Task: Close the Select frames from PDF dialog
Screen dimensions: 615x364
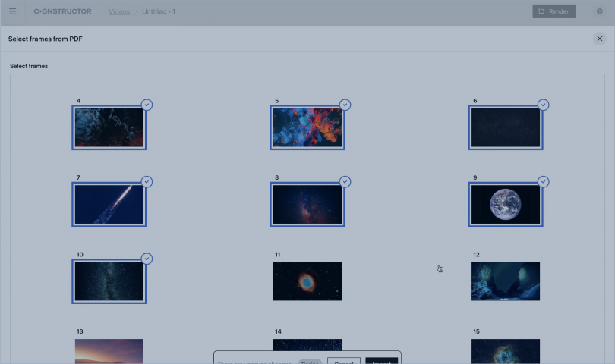Action: (x=599, y=39)
